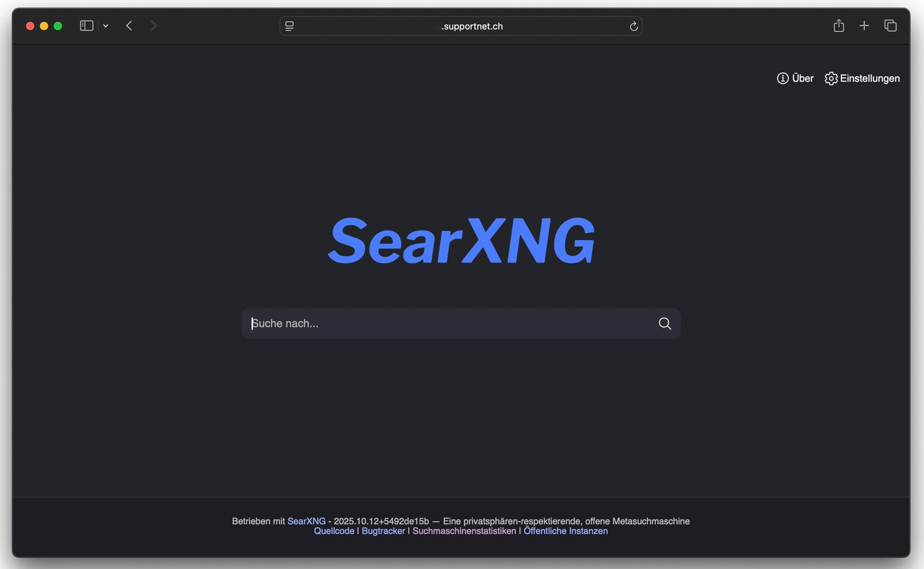Open Suchmaschinenstatistiken page
924x569 pixels.
(x=464, y=531)
